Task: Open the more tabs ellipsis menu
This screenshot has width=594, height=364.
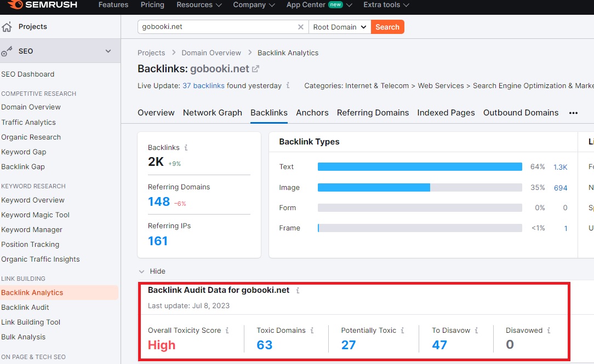Action: 573,113
